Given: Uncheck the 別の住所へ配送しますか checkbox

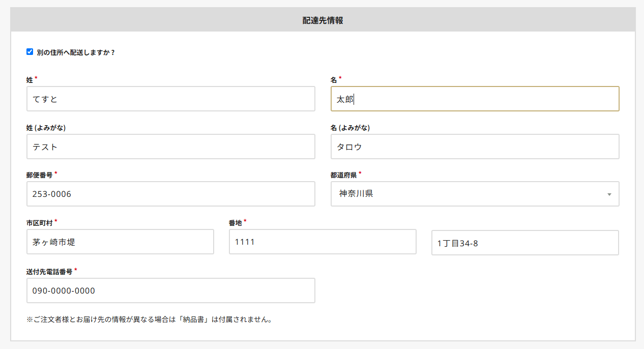Looking at the screenshot, I should [30, 52].
